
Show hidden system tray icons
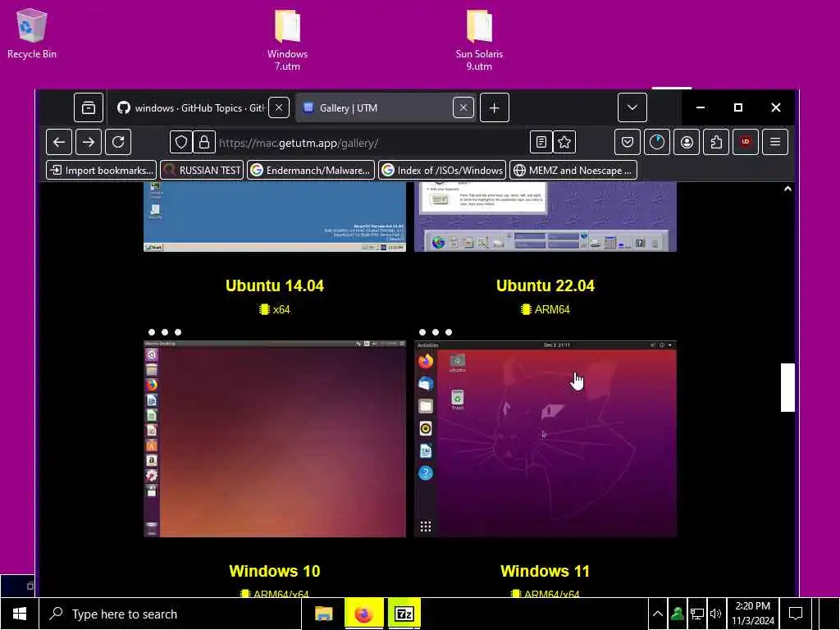click(x=658, y=614)
